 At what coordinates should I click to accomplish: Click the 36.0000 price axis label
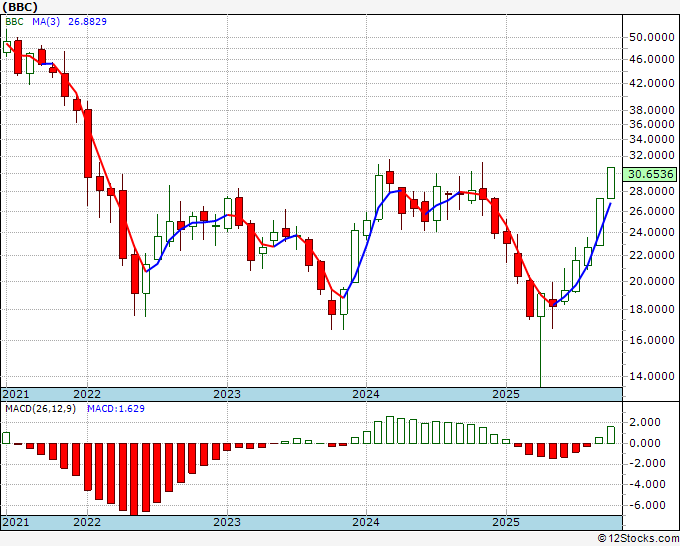pyautogui.click(x=651, y=124)
